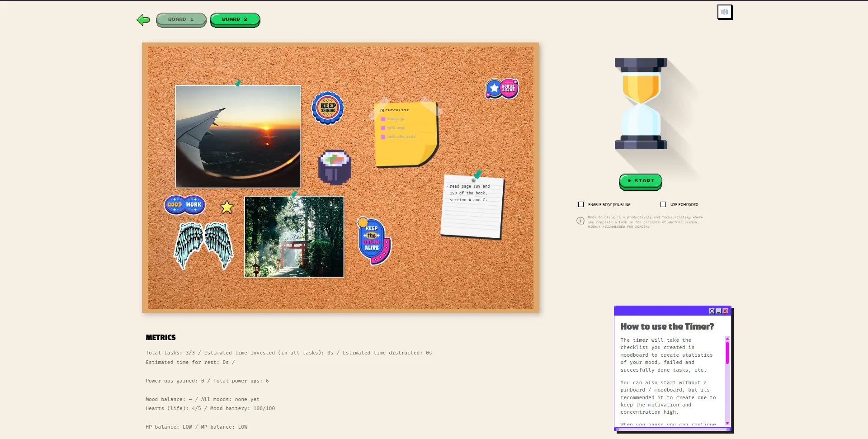This screenshot has height=439, width=868.
Task: Click 'Hearts (life): 4/5' metrics line
Action: coord(210,408)
